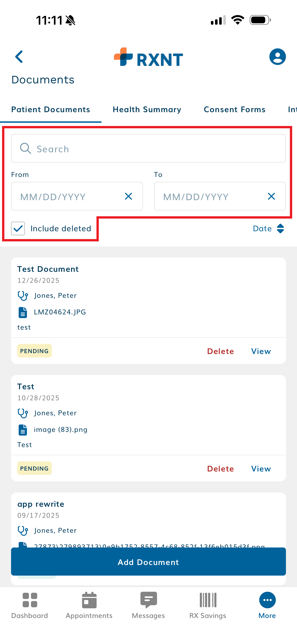Clear the From date field

128,196
